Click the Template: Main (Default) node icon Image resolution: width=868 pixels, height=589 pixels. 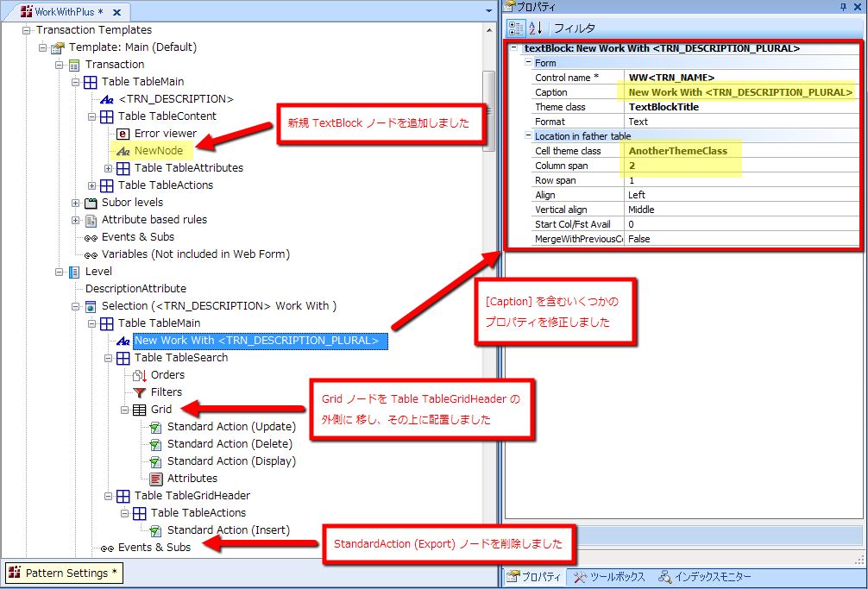tap(58, 47)
